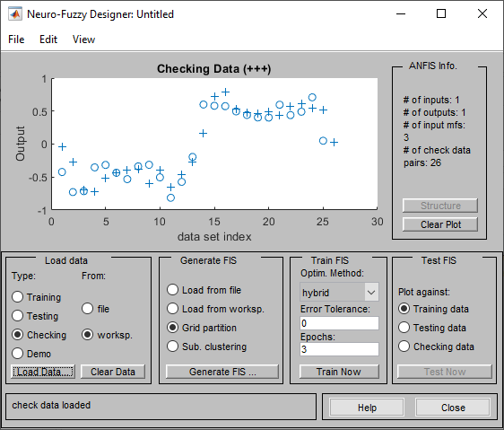Click the Help button
Screen dimensions: 504x430
tap(367, 408)
